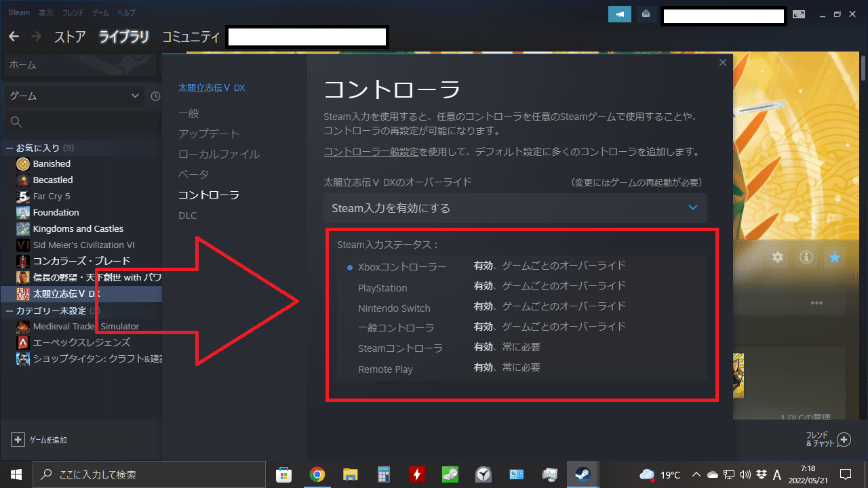868x488 pixels.
Task: Go to the ライブラリ tab
Action: tap(124, 37)
